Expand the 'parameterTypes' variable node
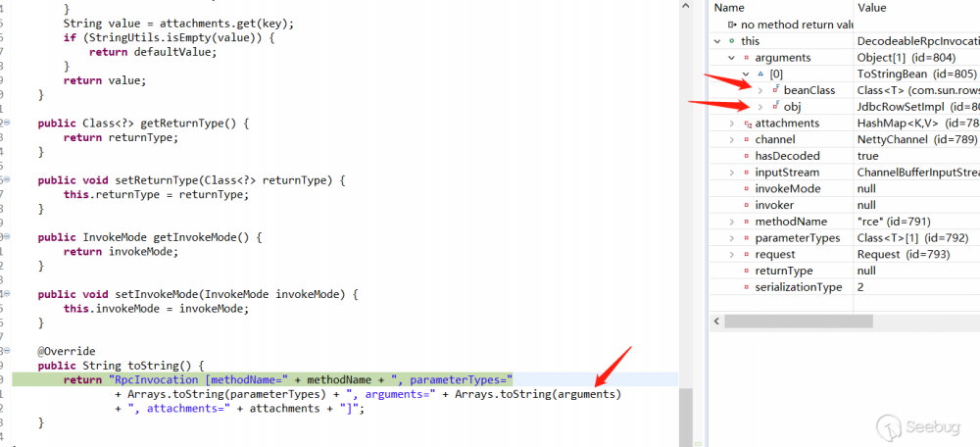 point(732,238)
